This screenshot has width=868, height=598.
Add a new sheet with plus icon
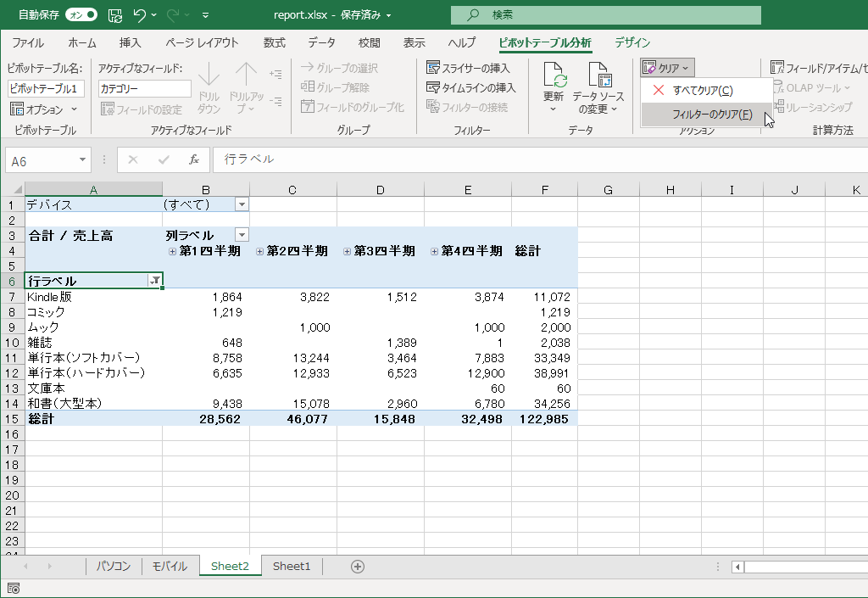[x=358, y=567]
